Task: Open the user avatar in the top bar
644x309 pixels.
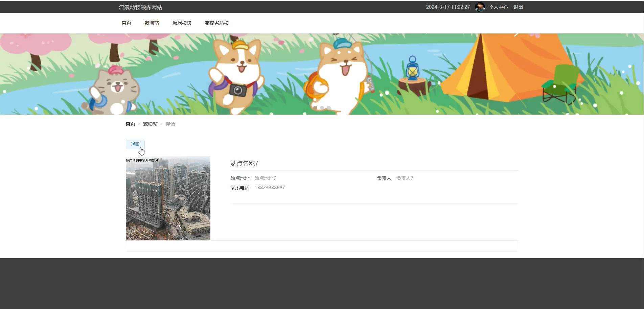Action: [480, 7]
